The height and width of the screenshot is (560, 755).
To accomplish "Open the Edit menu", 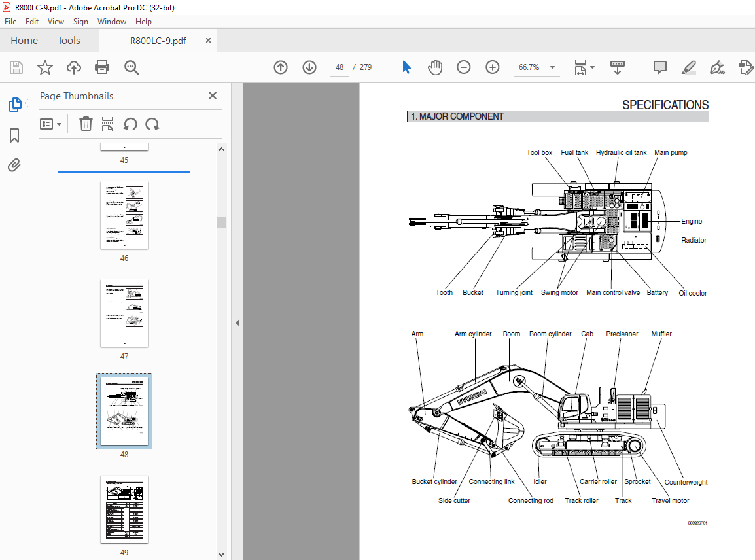I will (32, 22).
